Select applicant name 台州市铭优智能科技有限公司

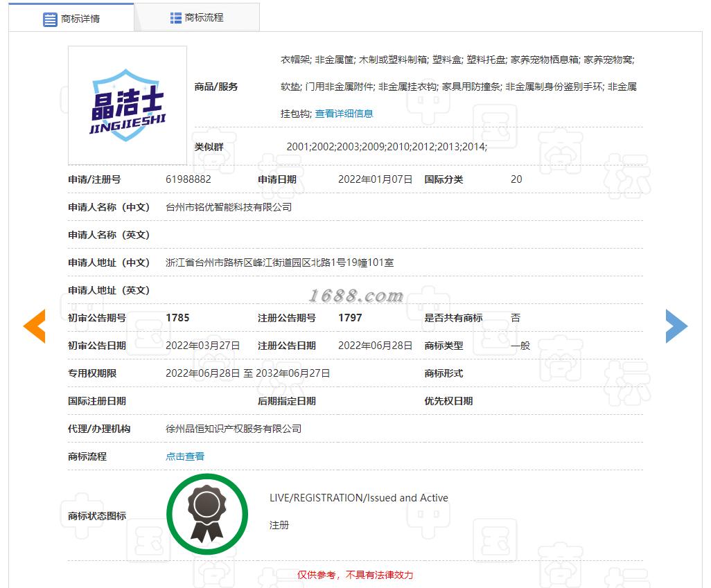[x=229, y=207]
